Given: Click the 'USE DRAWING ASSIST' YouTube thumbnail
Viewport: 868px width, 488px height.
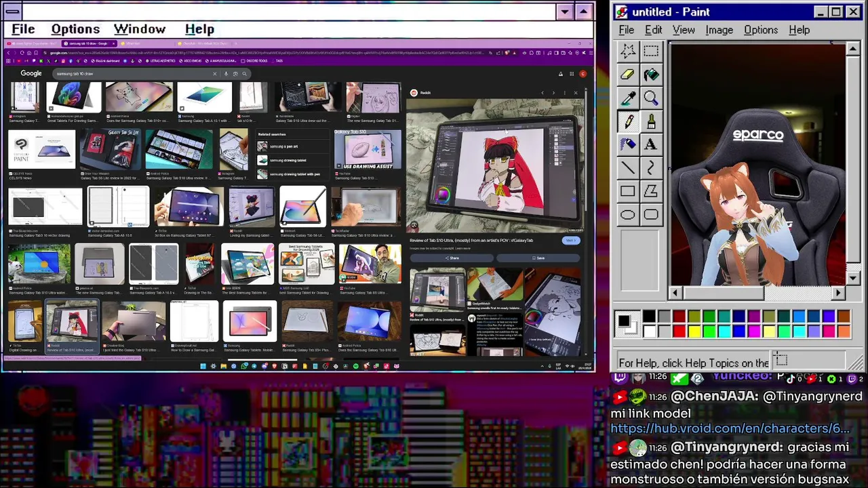Looking at the screenshot, I should tap(368, 150).
